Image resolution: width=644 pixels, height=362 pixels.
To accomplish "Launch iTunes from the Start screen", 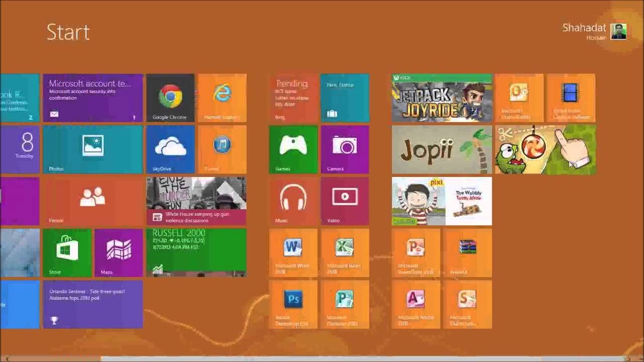I will tap(222, 150).
